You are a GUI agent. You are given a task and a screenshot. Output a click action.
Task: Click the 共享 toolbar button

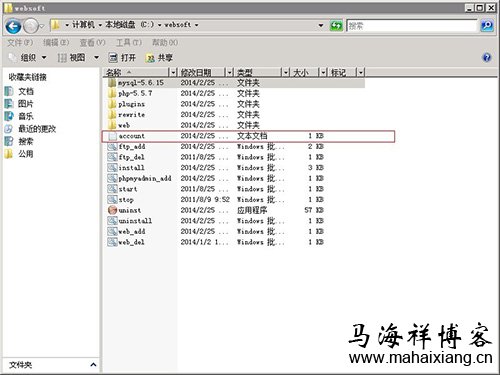(x=159, y=58)
